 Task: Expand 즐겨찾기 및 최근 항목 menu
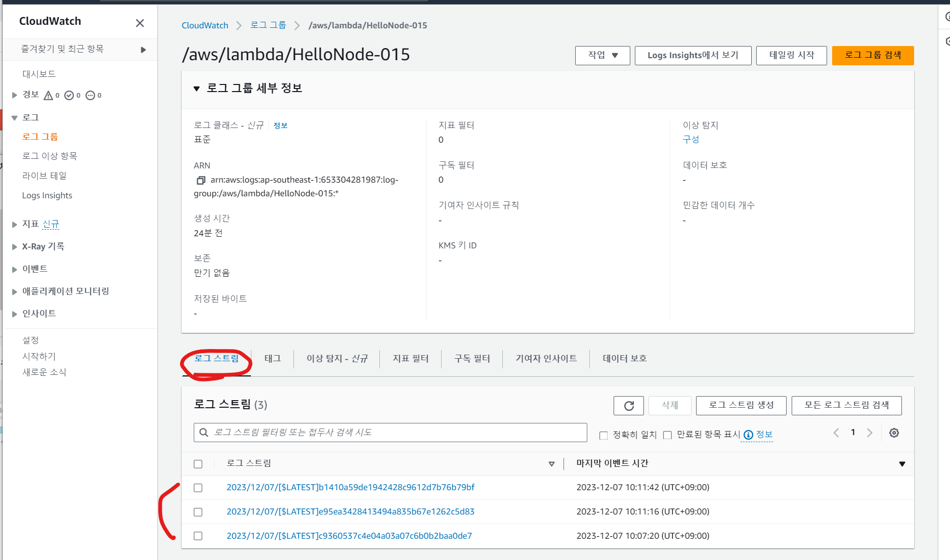coord(143,50)
